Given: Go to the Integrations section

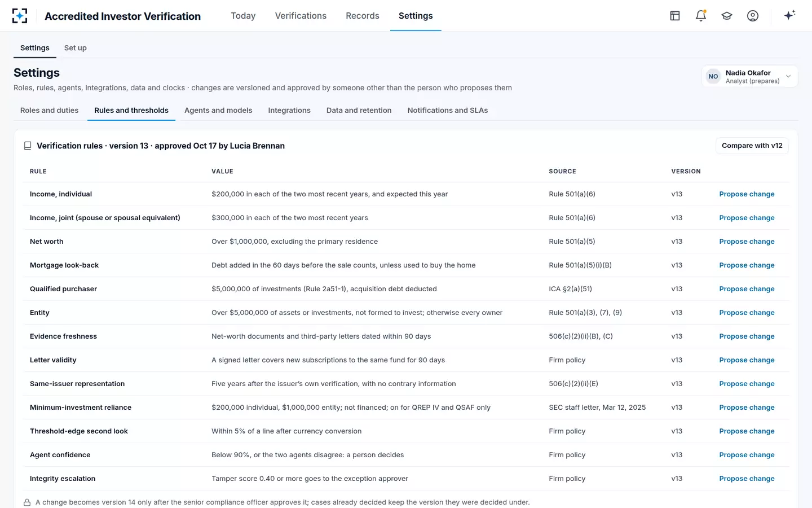Looking at the screenshot, I should [x=289, y=111].
